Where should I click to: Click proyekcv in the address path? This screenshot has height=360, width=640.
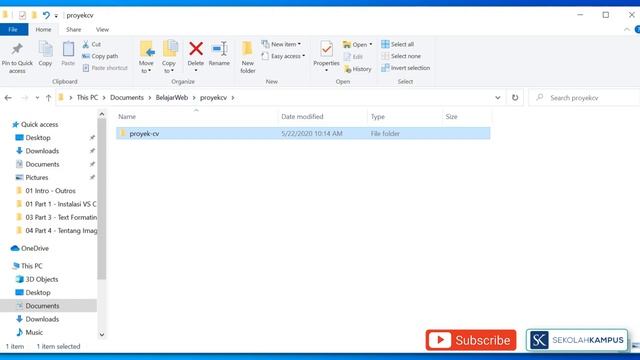tap(213, 98)
